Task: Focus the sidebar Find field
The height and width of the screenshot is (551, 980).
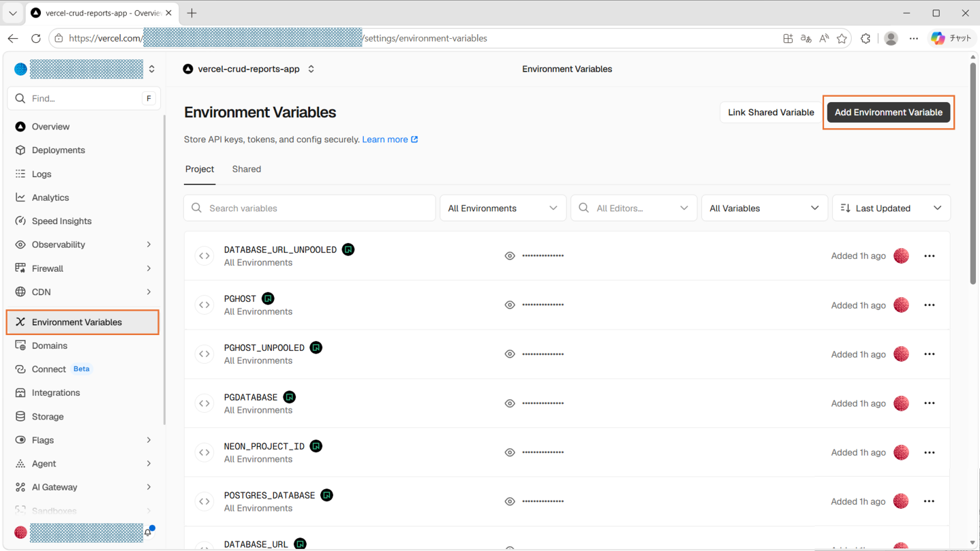Action: click(x=84, y=99)
